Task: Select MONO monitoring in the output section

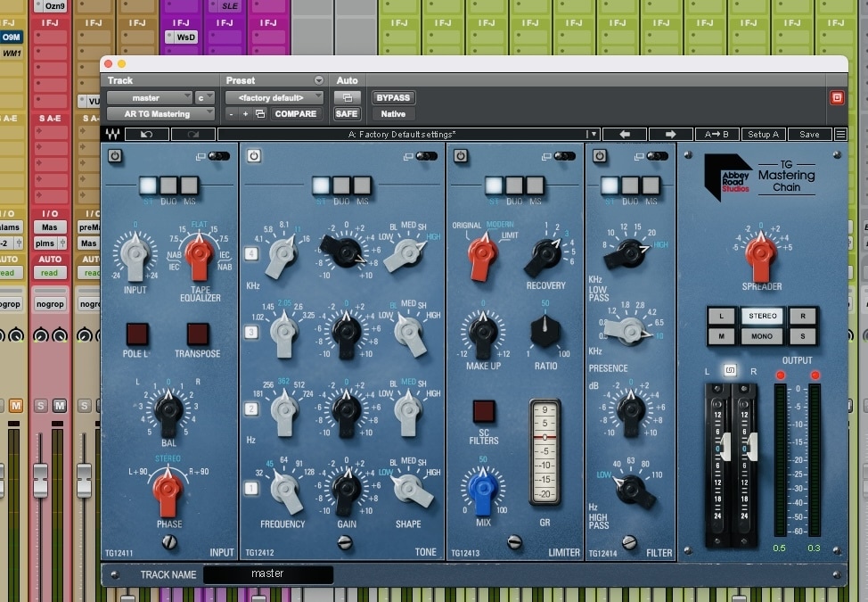Action: (x=762, y=336)
